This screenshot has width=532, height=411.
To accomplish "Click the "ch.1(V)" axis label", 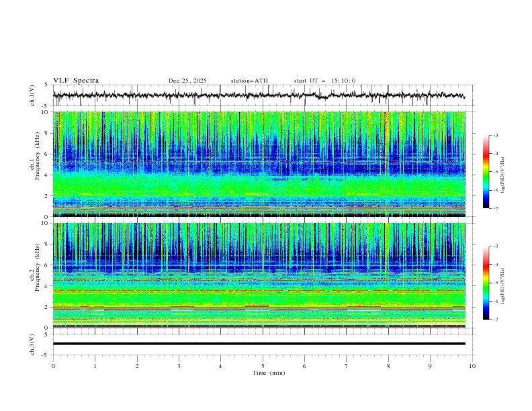I will [x=32, y=95].
